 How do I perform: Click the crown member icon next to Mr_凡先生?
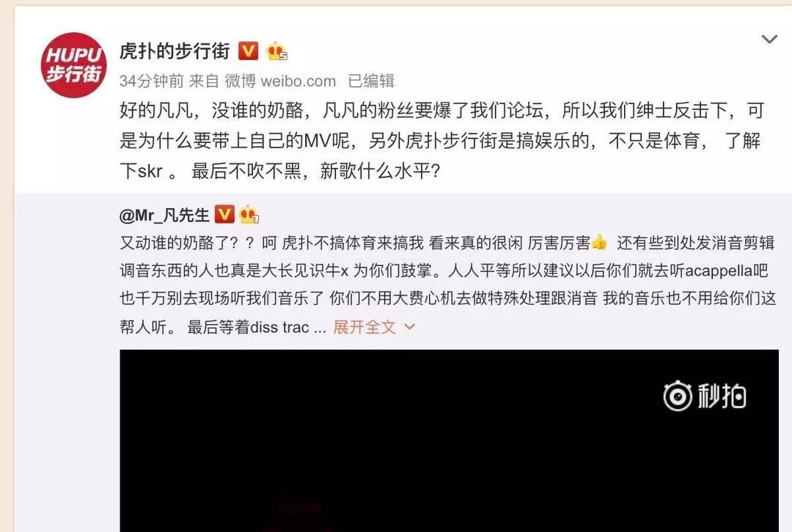249,215
